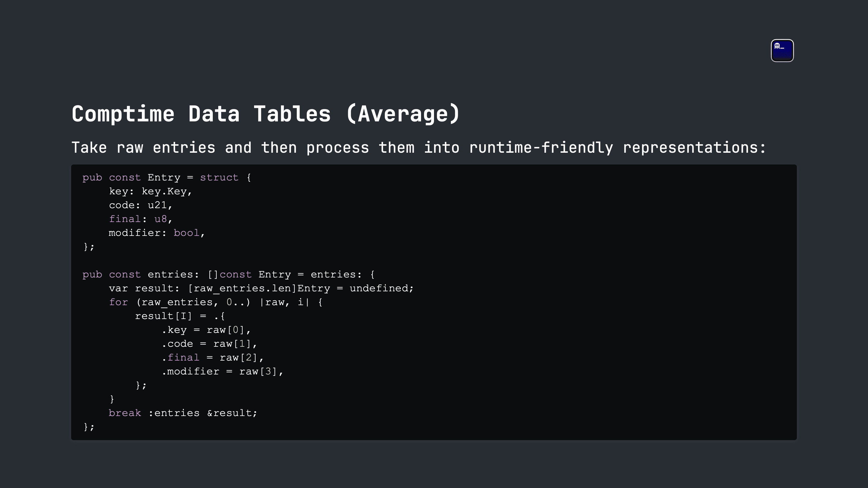868x488 pixels.
Task: Click the for keyword in the loop
Action: (x=119, y=302)
